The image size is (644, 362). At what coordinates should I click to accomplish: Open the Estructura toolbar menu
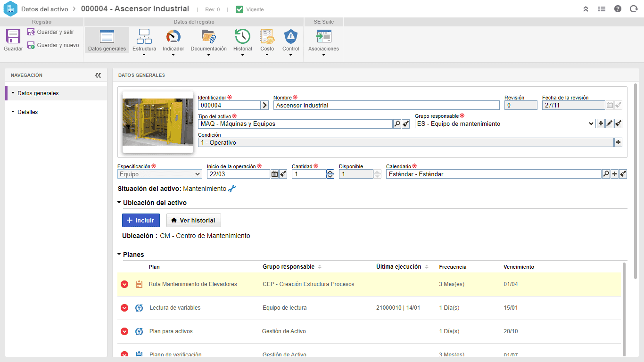click(144, 42)
